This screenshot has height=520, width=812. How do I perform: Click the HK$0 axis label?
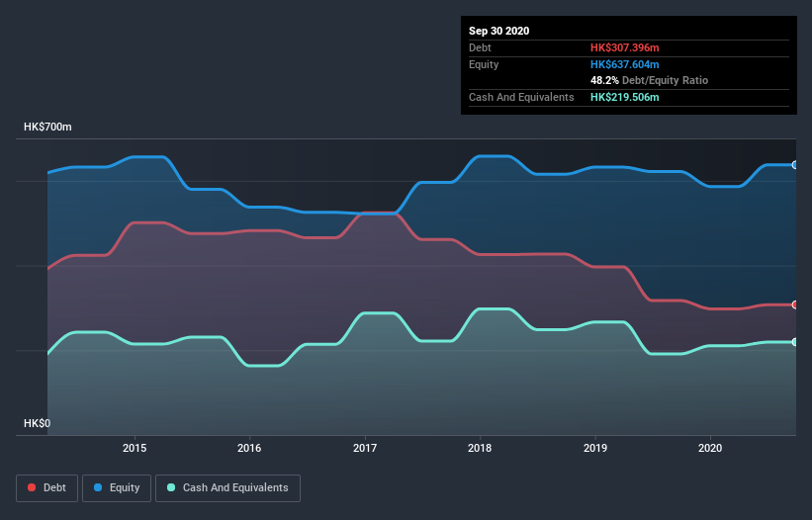click(37, 423)
